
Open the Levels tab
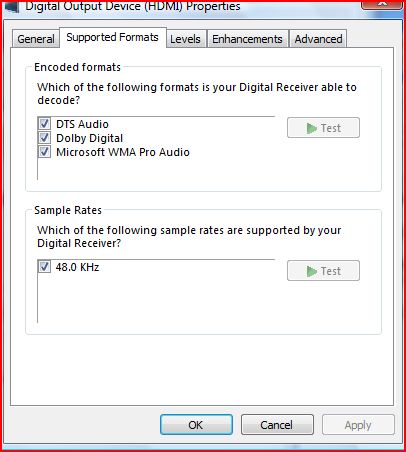point(185,39)
